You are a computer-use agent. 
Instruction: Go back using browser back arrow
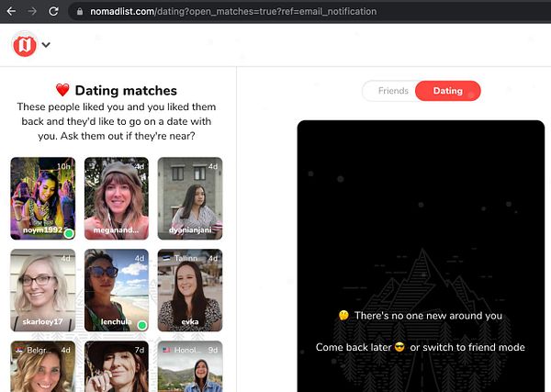11,11
